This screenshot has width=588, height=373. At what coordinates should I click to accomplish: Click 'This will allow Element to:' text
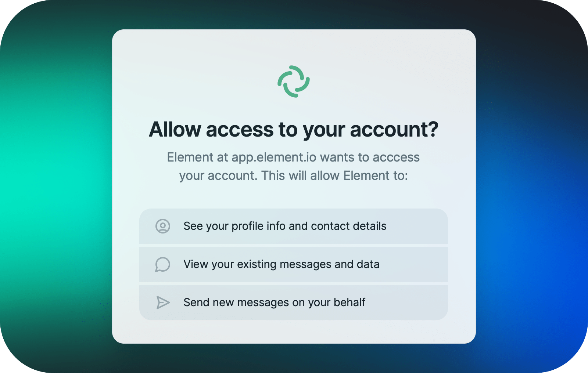click(x=335, y=176)
